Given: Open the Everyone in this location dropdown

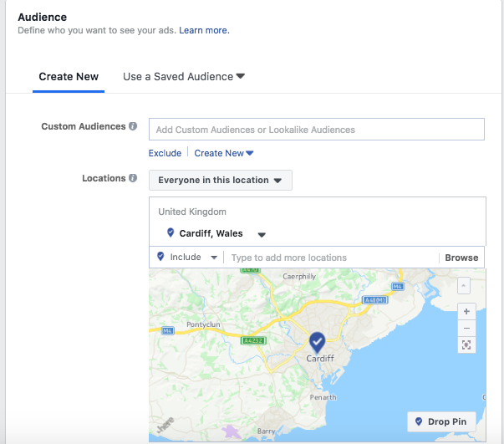Looking at the screenshot, I should pos(221,180).
